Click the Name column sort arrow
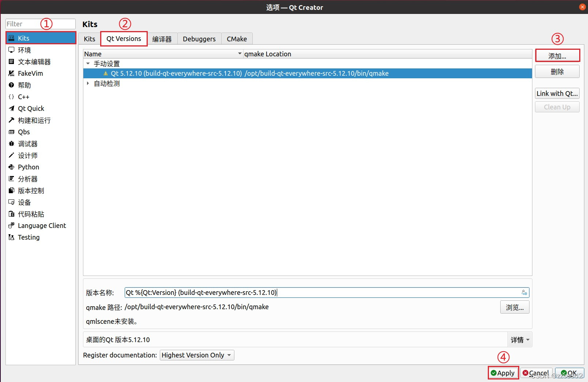The height and width of the screenshot is (382, 588). [240, 53]
